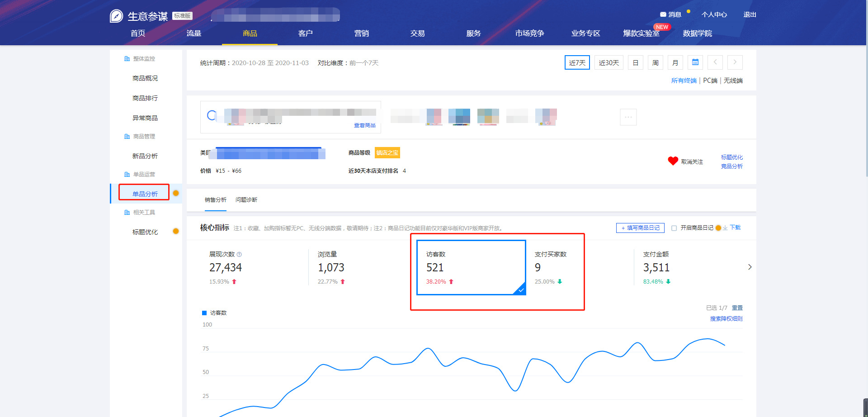The image size is (868, 417).
Task: Enable the 开启商品日记 checkbox
Action: [x=674, y=228]
